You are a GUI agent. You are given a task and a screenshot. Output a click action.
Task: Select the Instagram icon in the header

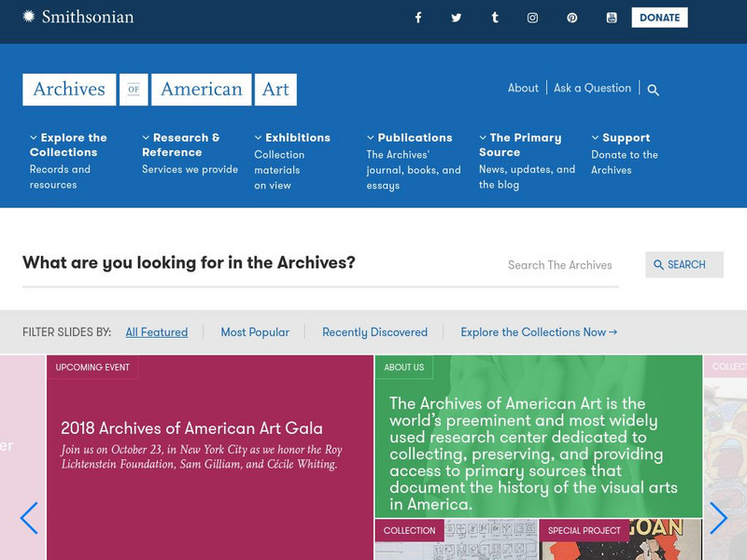click(532, 17)
